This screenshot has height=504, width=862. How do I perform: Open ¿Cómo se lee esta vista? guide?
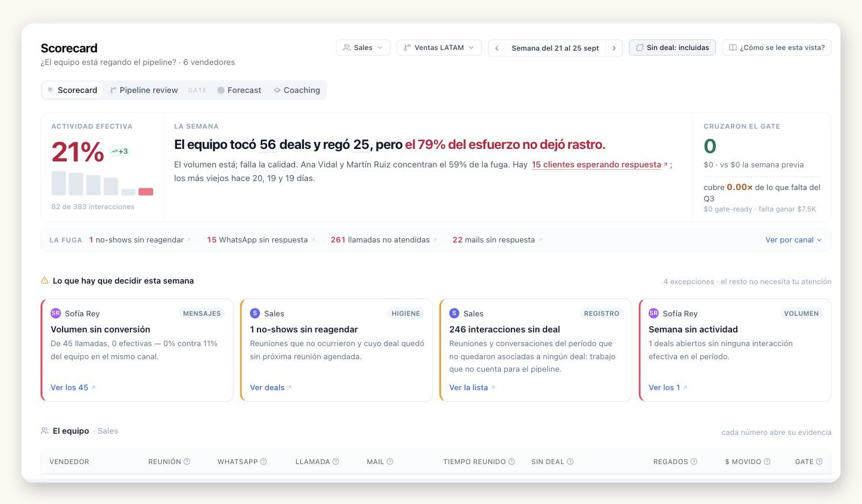(x=777, y=48)
